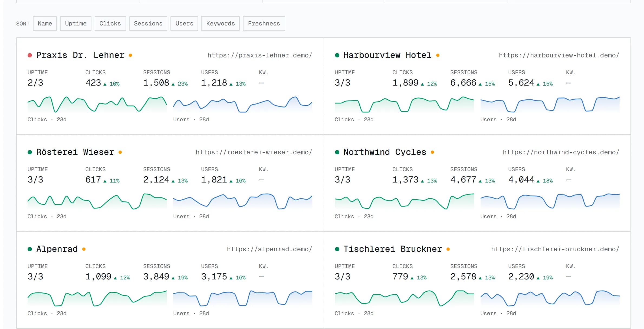
Task: Select users value 2,230
Action: tap(521, 277)
